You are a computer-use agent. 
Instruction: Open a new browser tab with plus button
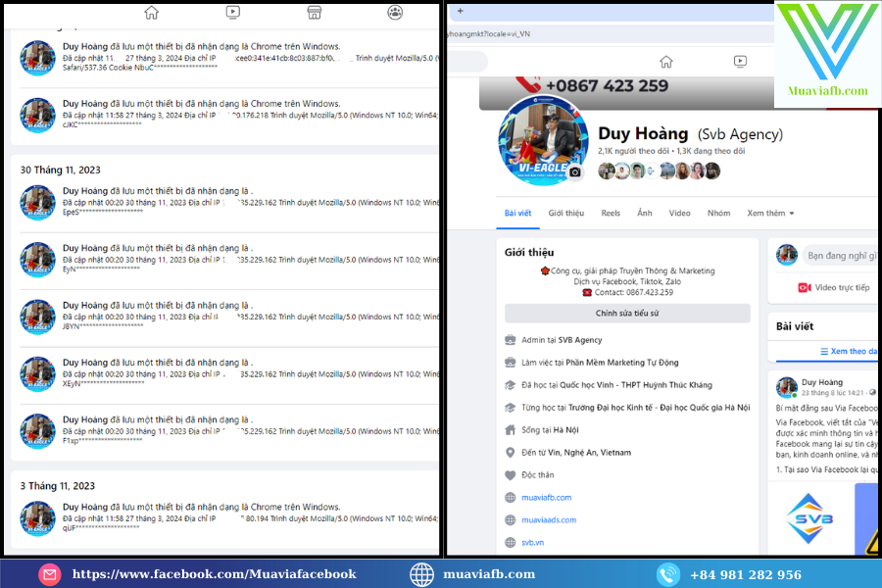tap(461, 11)
